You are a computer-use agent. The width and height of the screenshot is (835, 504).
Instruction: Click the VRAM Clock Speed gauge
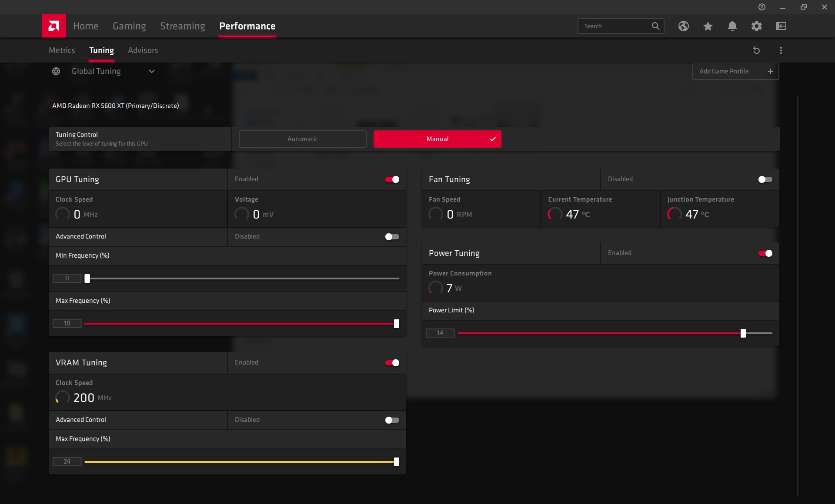click(63, 397)
